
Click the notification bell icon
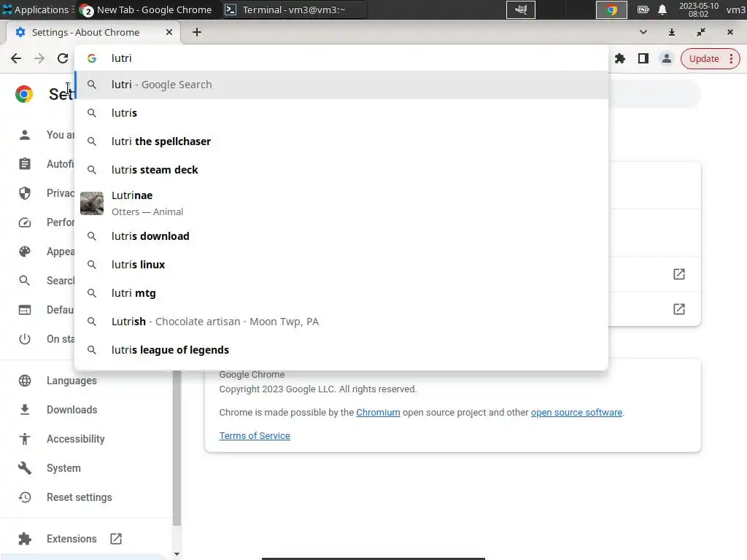[662, 9]
